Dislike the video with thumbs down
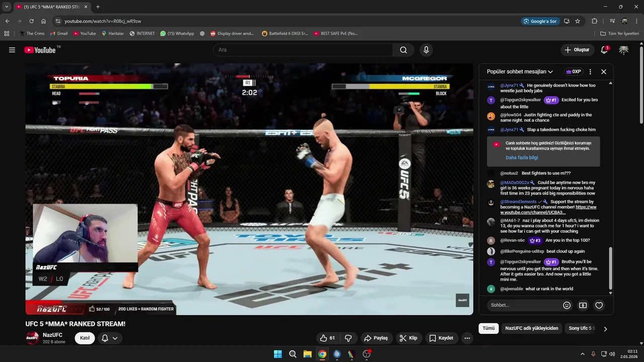 point(348,338)
